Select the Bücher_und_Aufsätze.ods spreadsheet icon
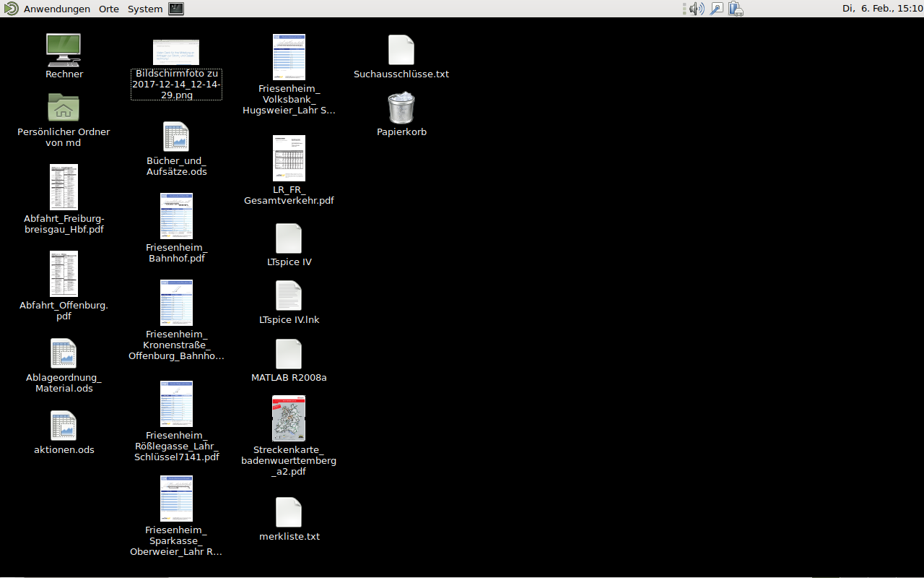This screenshot has height=578, width=924. (x=176, y=137)
